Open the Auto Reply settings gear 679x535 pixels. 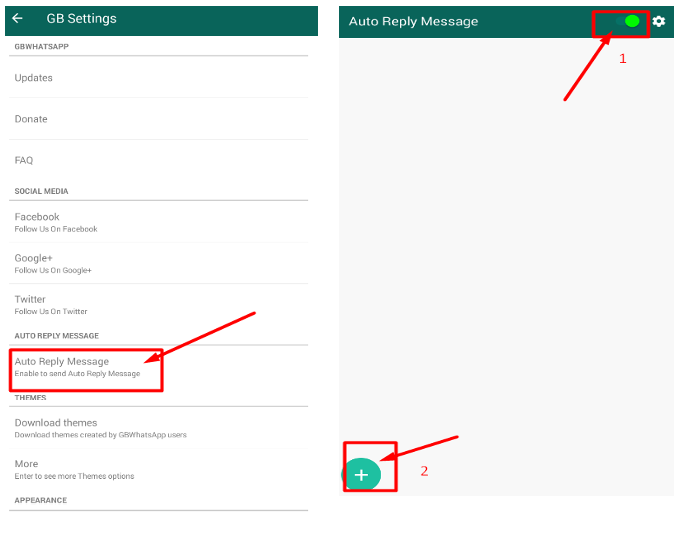coord(659,21)
